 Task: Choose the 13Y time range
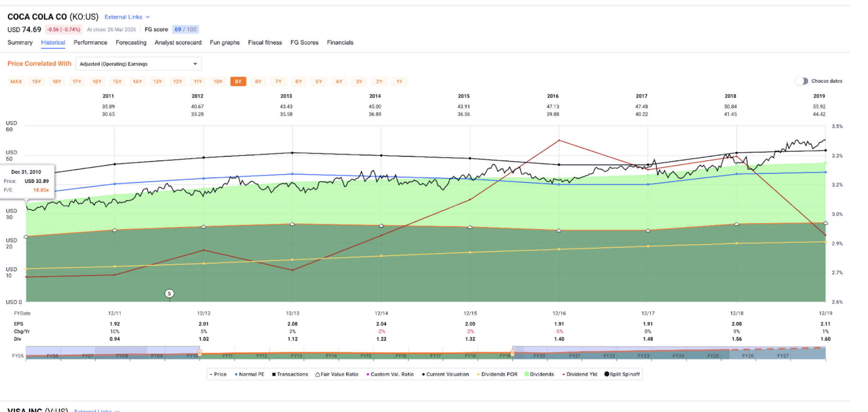[x=158, y=81]
